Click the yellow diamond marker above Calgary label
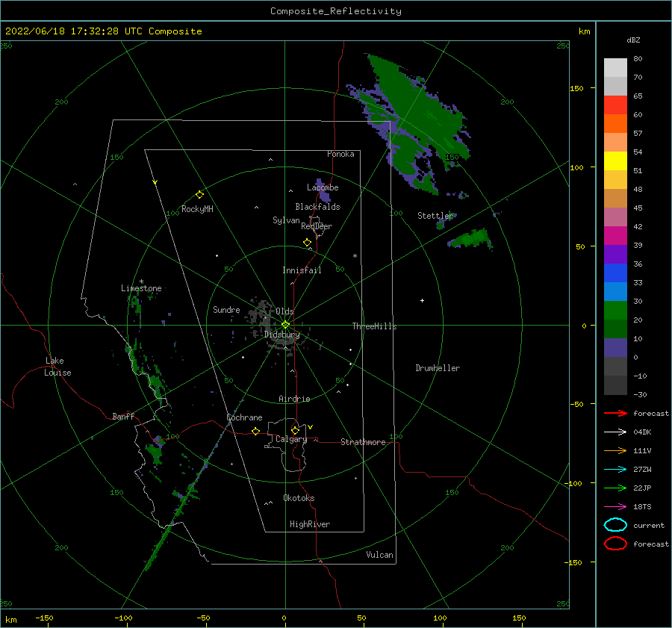 295,430
